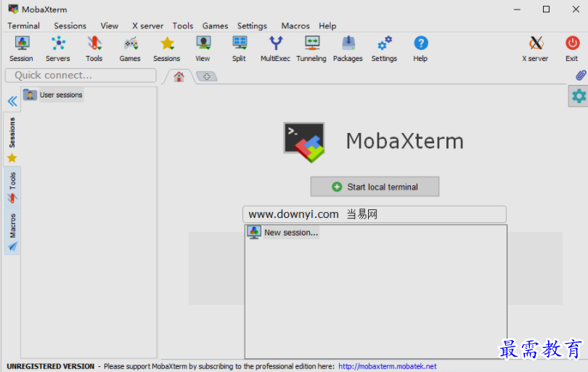Open the Help question mark icon
588x372 pixels.
pyautogui.click(x=420, y=49)
